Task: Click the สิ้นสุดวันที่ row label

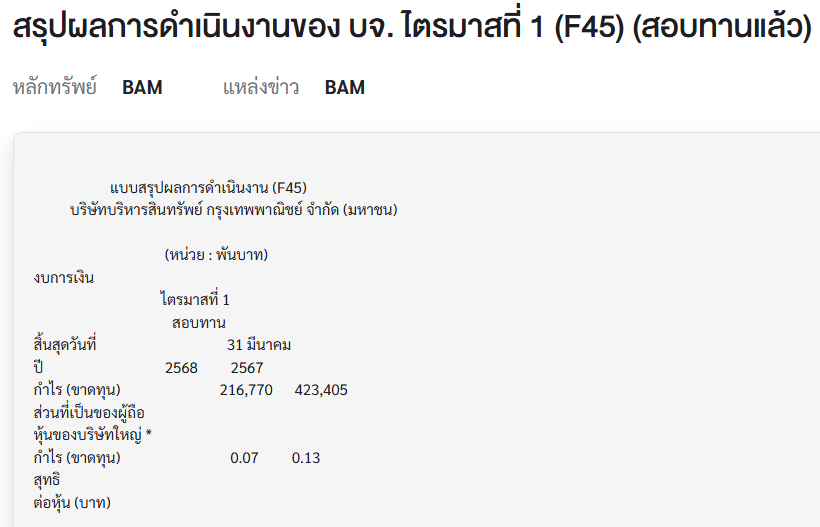Action: click(x=65, y=345)
